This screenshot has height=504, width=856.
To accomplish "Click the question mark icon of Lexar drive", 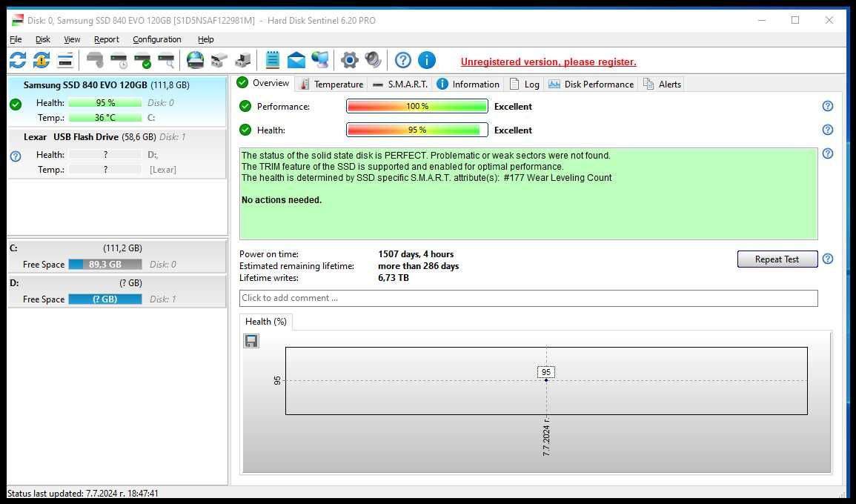I will click(16, 156).
